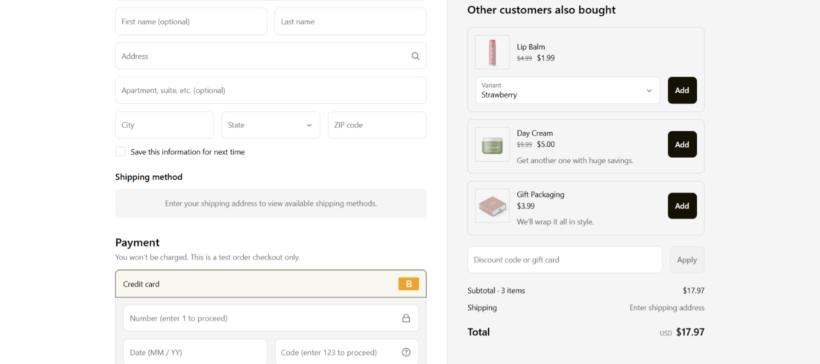Click the Shipping method heading
This screenshot has width=820, height=364.
149,177
